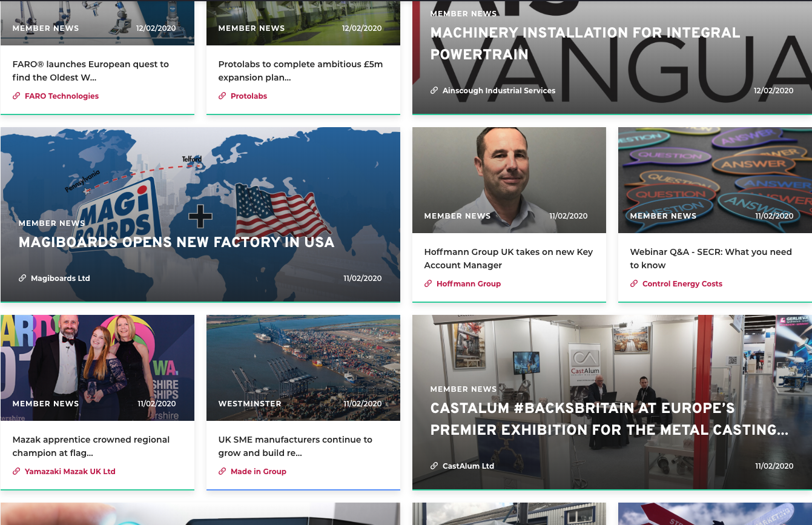Open Yamazaki Mazak UK Ltd link
The height and width of the screenshot is (525, 812).
pos(70,471)
